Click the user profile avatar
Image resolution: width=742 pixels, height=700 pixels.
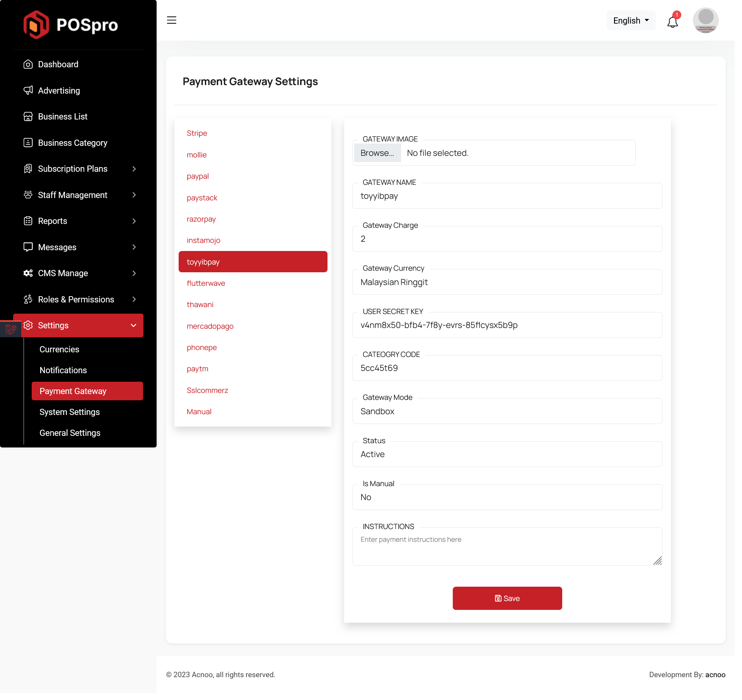coord(705,20)
